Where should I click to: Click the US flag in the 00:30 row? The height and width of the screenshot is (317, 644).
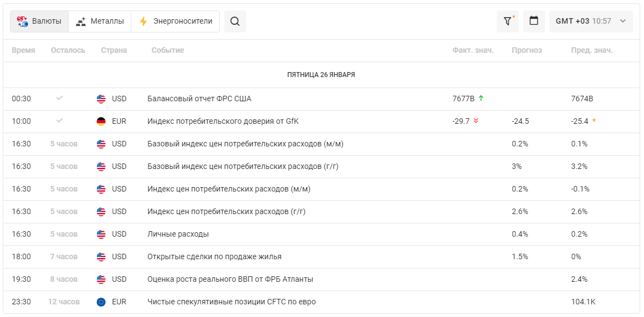click(x=101, y=99)
